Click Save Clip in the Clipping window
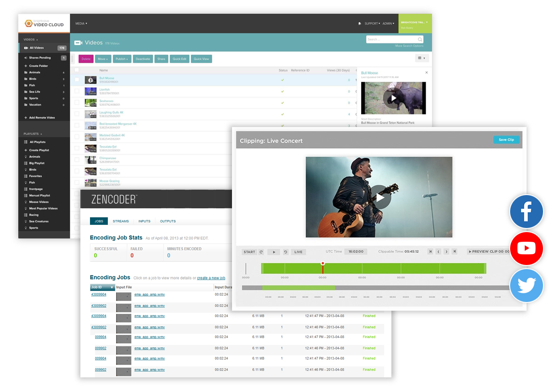The image size is (559, 392). (506, 140)
